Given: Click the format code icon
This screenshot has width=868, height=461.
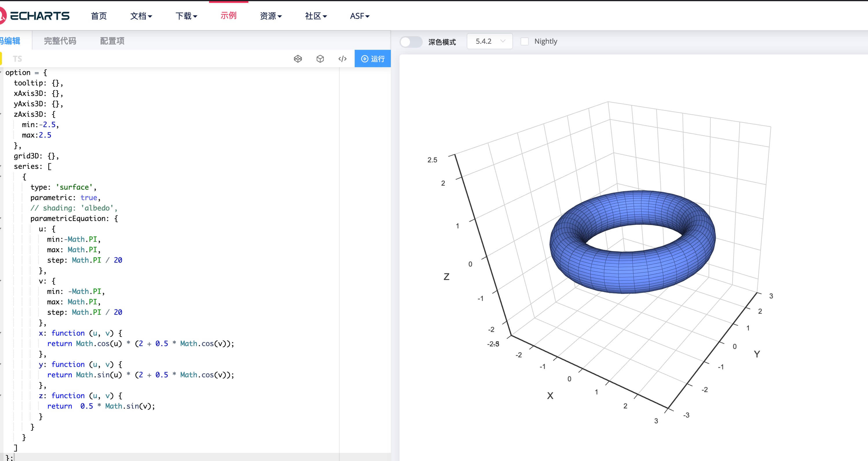Looking at the screenshot, I should [x=342, y=59].
